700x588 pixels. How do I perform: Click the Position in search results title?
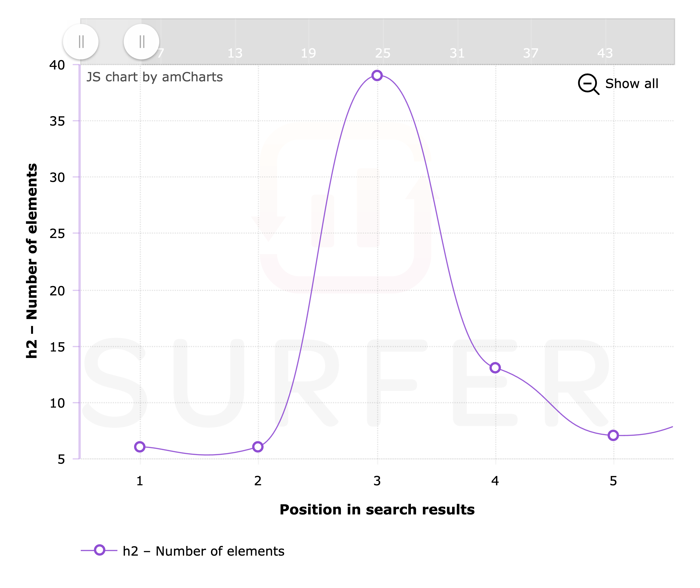click(x=377, y=510)
